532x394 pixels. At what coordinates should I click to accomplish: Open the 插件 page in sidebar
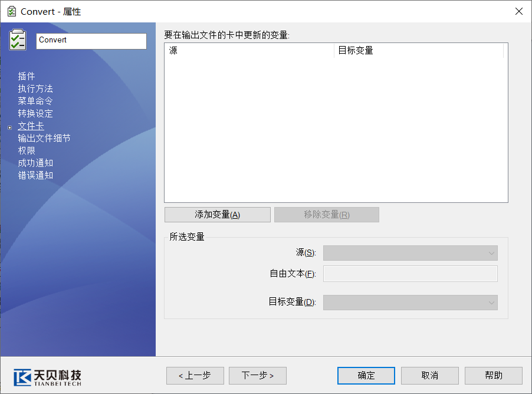(27, 76)
